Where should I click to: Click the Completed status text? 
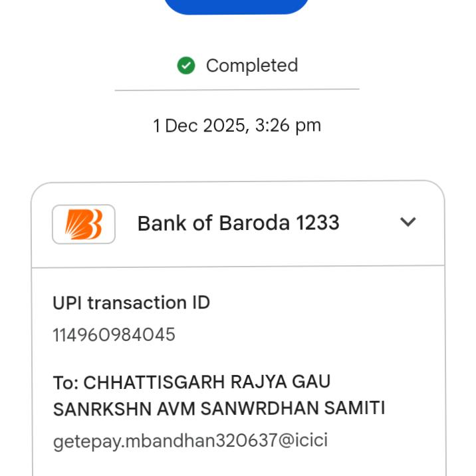pos(251,66)
